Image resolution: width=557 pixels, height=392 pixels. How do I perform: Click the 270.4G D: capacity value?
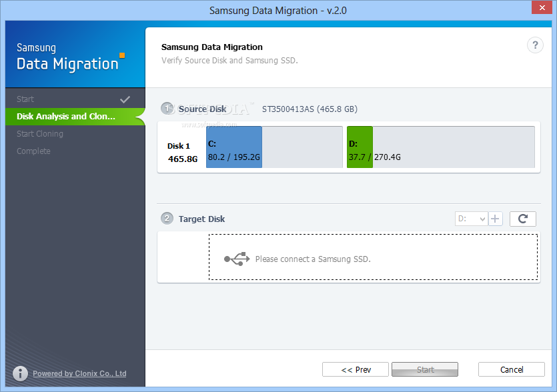coord(387,157)
